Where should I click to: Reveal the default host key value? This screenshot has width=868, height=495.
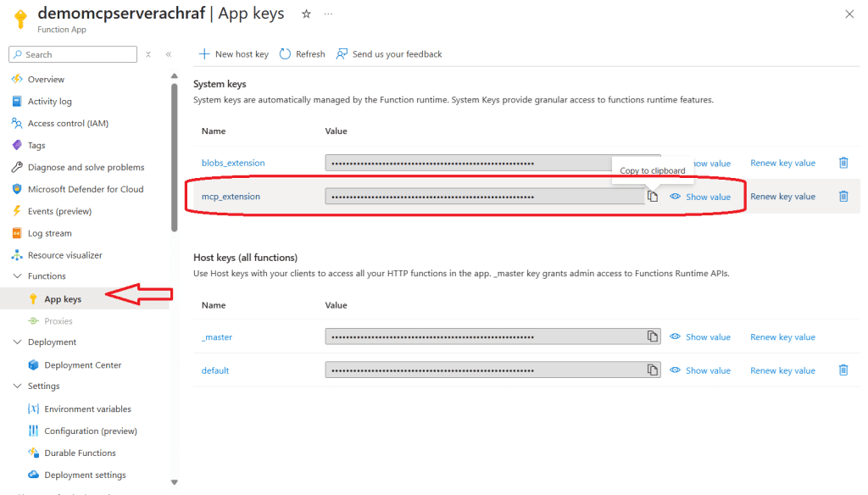700,370
